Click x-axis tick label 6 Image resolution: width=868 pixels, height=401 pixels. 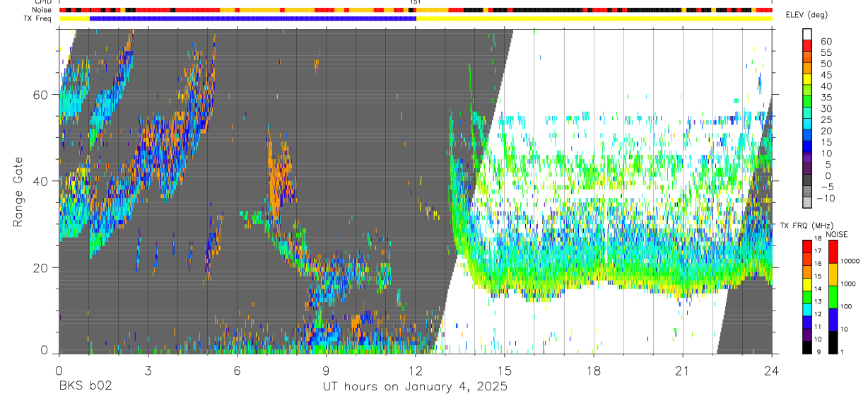click(237, 371)
